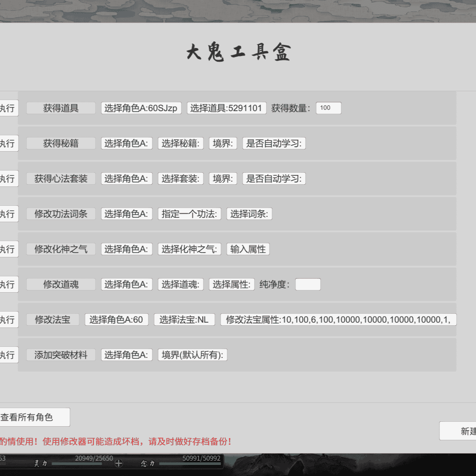The image size is (476, 476).
Task: Open 是否自动学习 option in 获得心法套装 row
Action: pyautogui.click(x=274, y=178)
